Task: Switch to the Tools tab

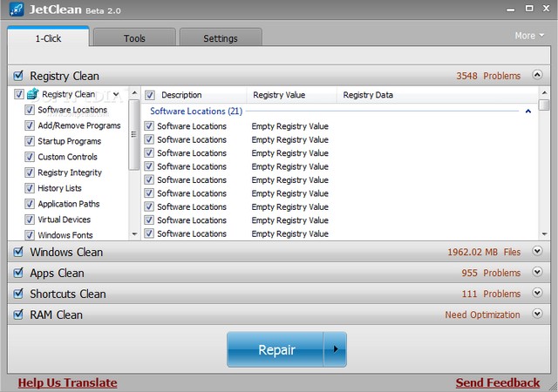Action: (134, 38)
